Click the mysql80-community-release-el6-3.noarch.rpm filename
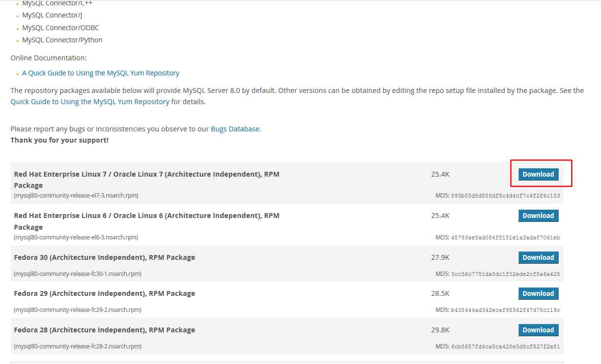This screenshot has height=364, width=601. pyautogui.click(x=76, y=237)
